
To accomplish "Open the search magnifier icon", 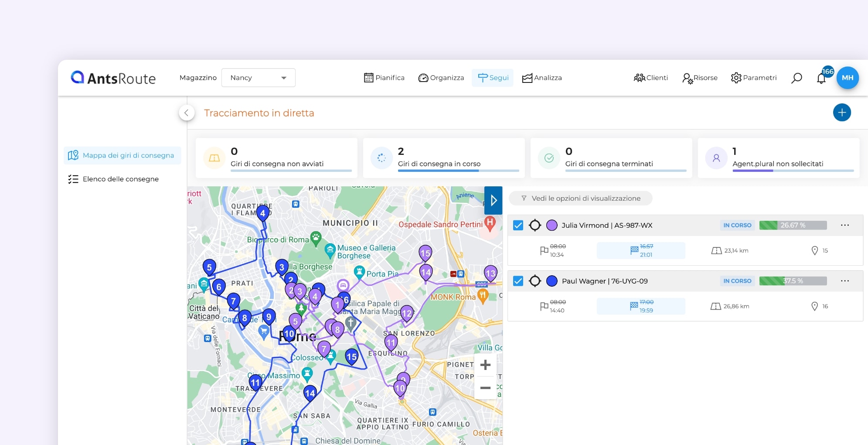I will pos(797,78).
